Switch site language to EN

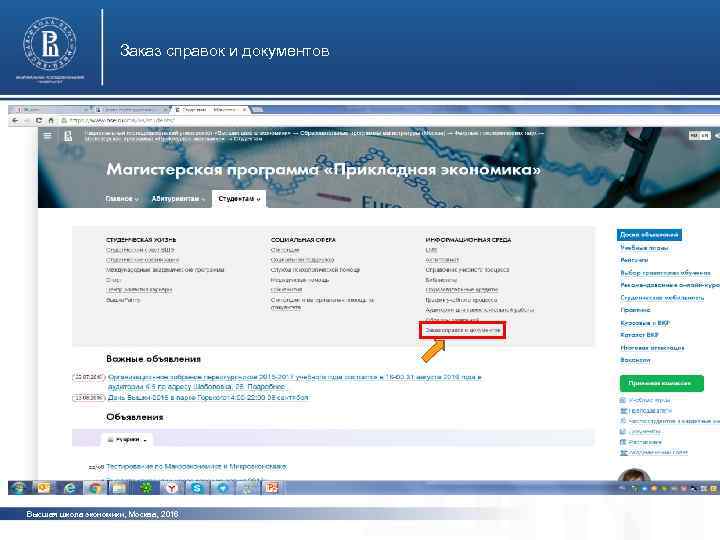[705, 135]
